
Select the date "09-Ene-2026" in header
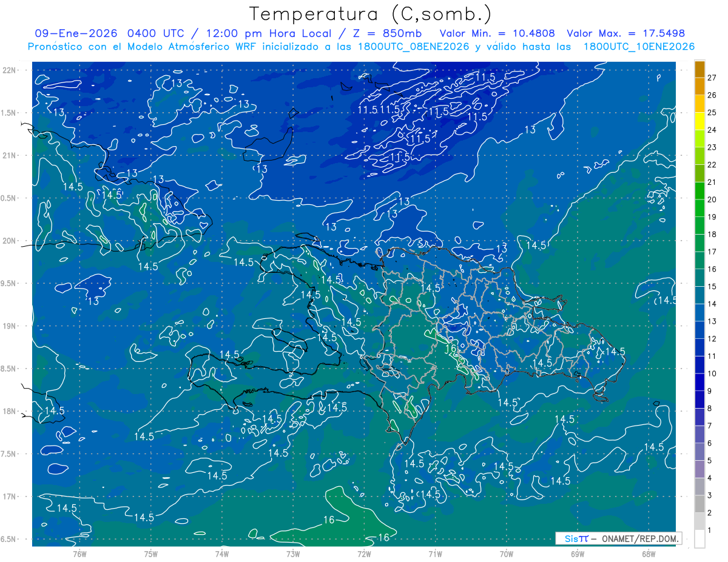click(76, 33)
